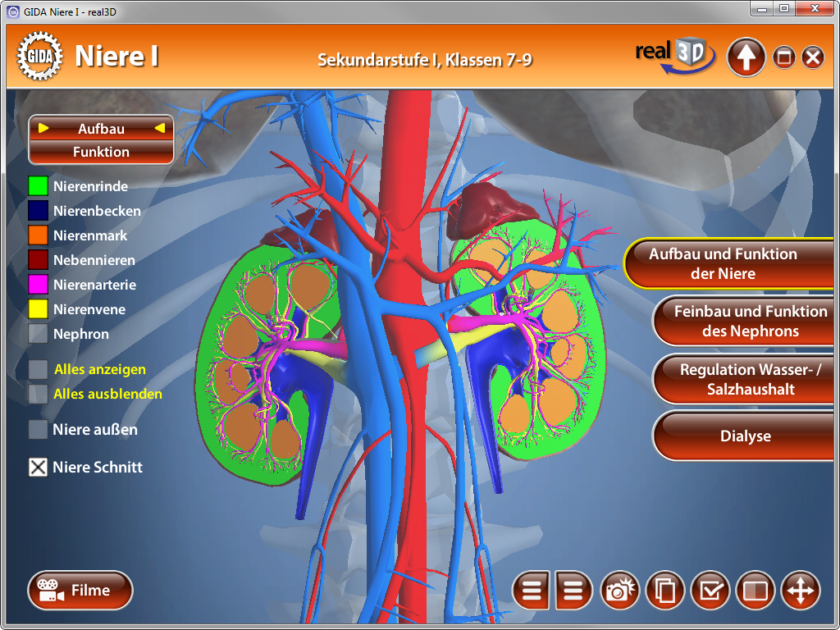
Task: Click the GIDA gear logo
Action: pos(38,57)
